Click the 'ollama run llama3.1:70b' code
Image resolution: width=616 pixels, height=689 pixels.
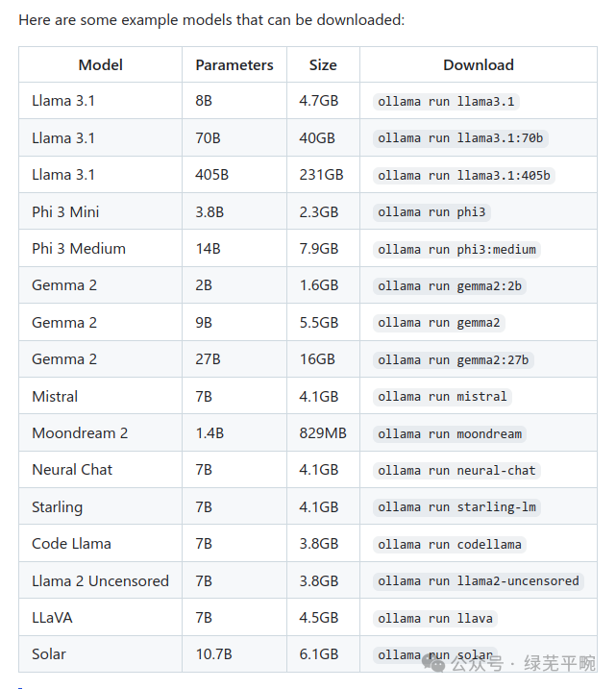[x=460, y=138]
